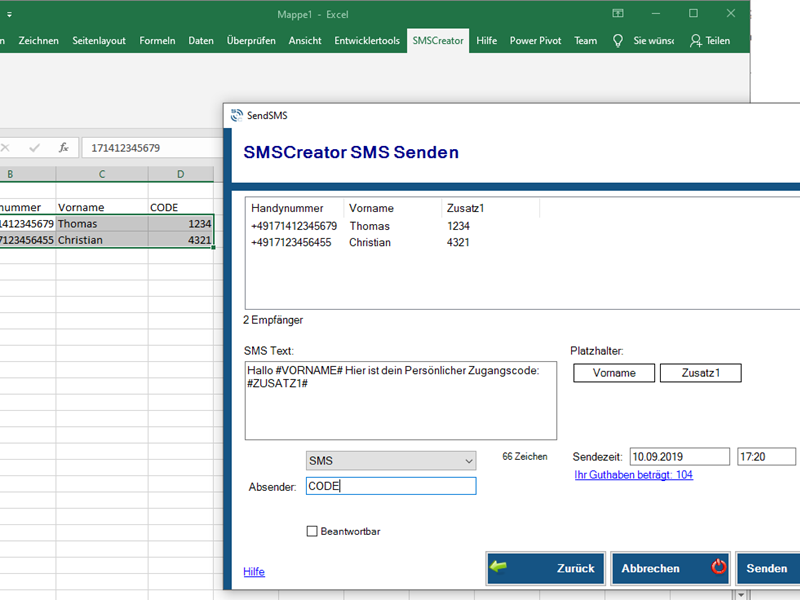
Task: Insert the Zusatz1 placeholder
Action: (700, 373)
